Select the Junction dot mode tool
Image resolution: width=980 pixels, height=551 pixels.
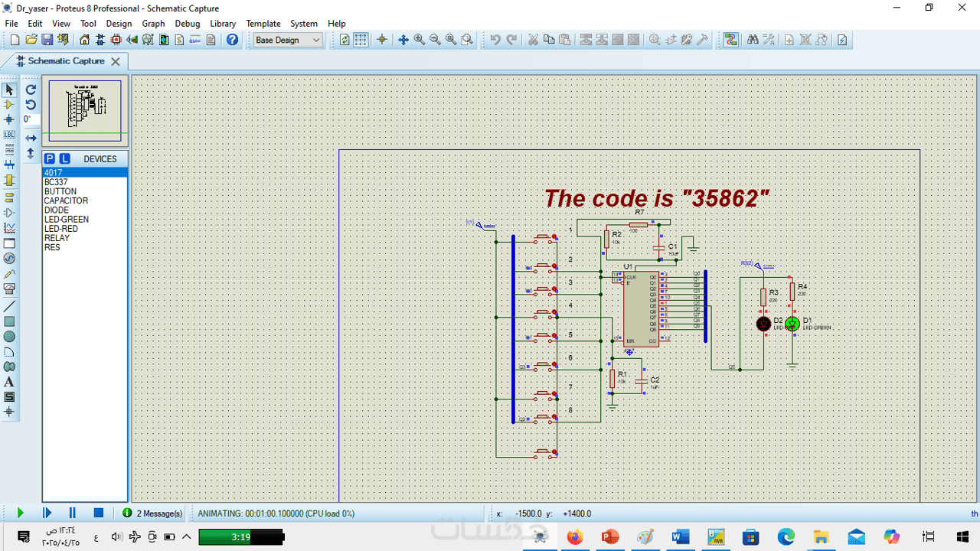pyautogui.click(x=9, y=119)
